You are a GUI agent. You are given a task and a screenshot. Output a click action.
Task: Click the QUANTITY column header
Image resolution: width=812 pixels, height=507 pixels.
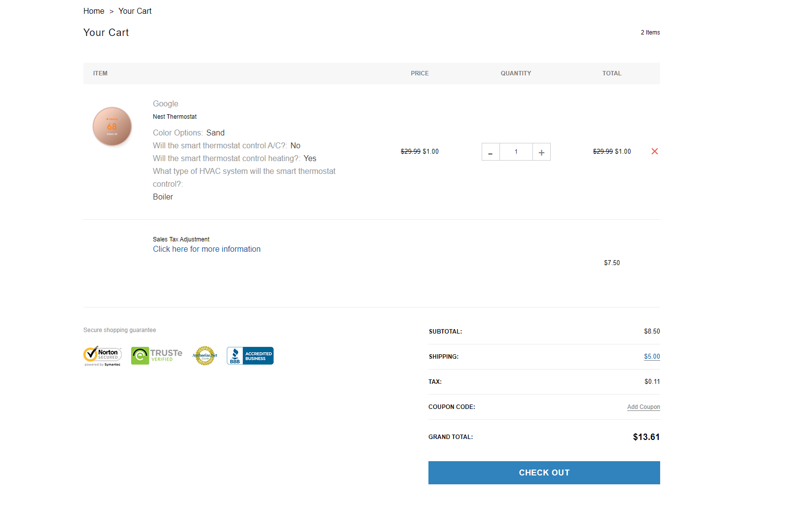click(x=516, y=73)
